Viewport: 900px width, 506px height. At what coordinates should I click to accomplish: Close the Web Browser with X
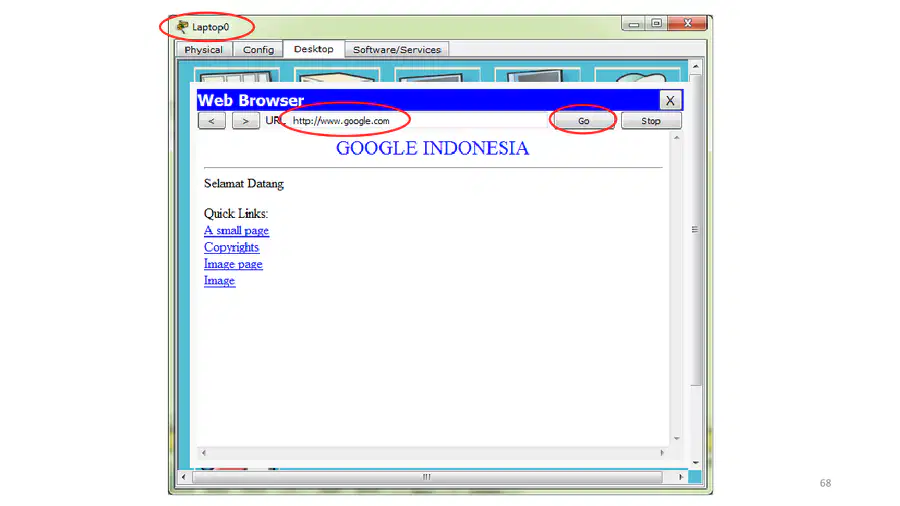point(670,100)
